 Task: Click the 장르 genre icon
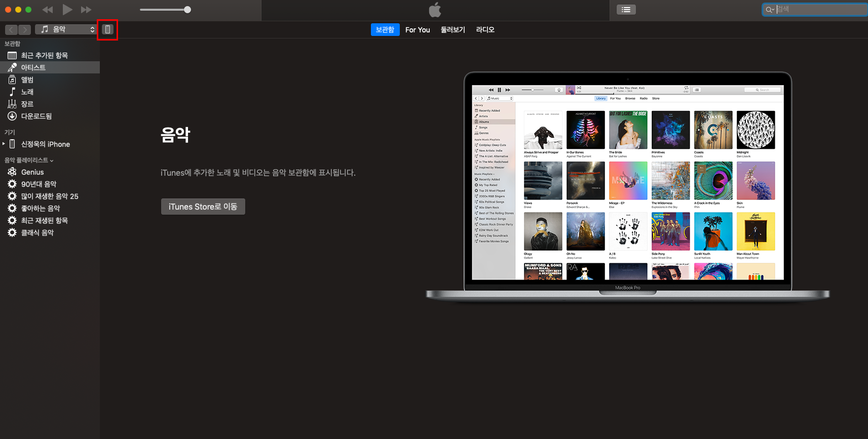pyautogui.click(x=12, y=104)
